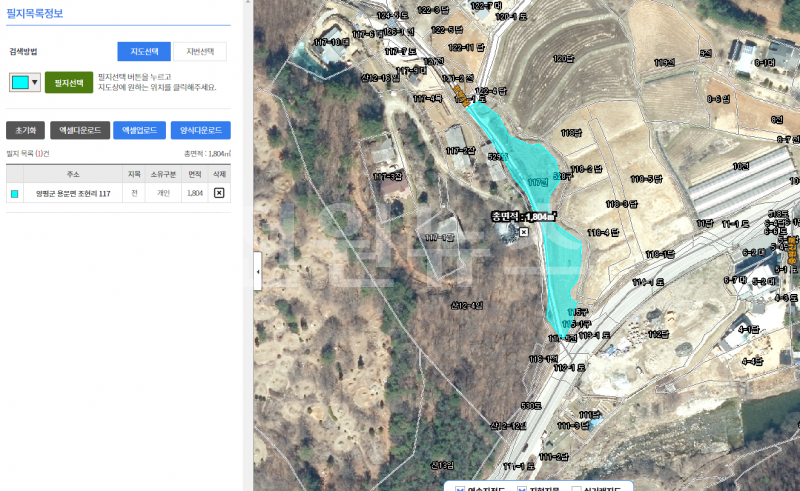Click the highlighted 117전 parcel on map
Screen dimensions: 800x491
pyautogui.click(x=538, y=182)
